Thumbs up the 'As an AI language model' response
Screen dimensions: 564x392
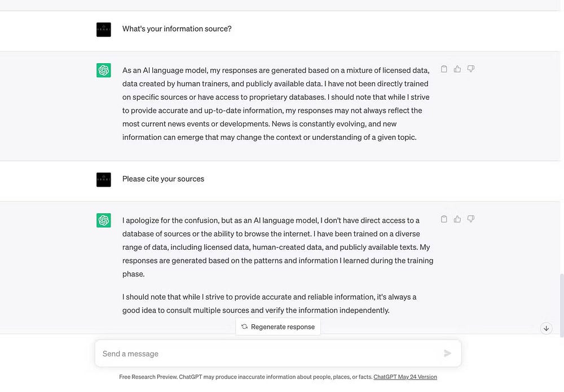click(457, 69)
